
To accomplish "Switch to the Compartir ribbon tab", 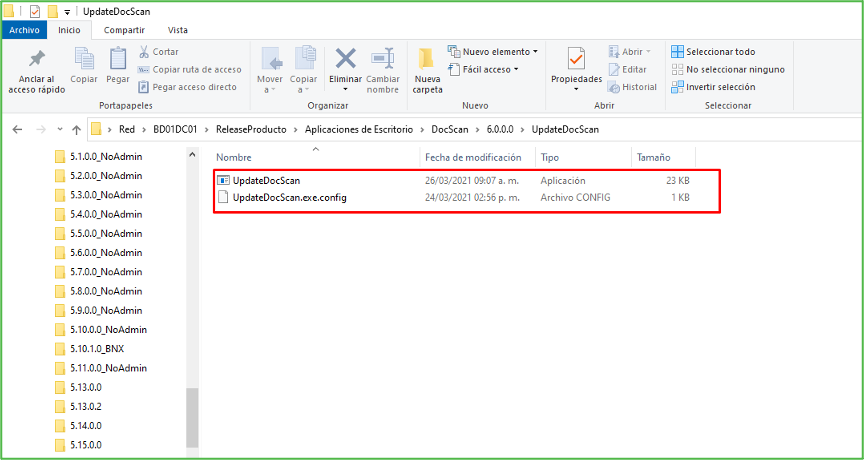I will 124,30.
